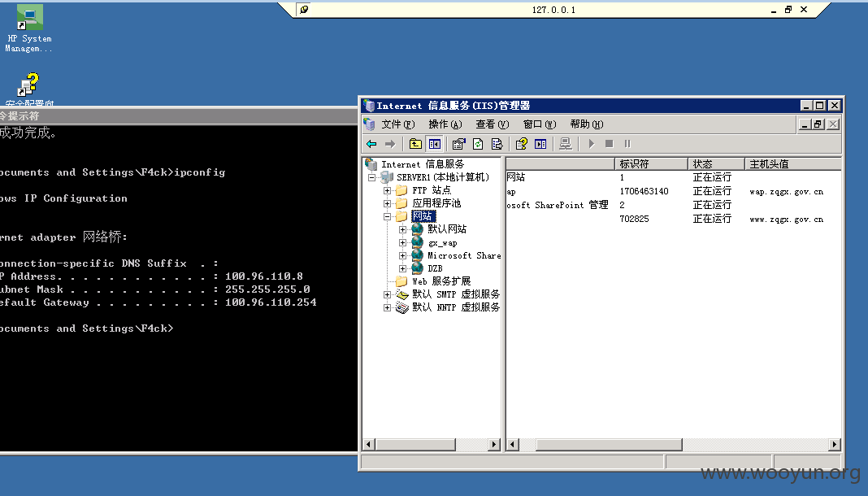Click the Back arrow in IIS toolbar
The height and width of the screenshot is (496, 868).
click(x=371, y=144)
